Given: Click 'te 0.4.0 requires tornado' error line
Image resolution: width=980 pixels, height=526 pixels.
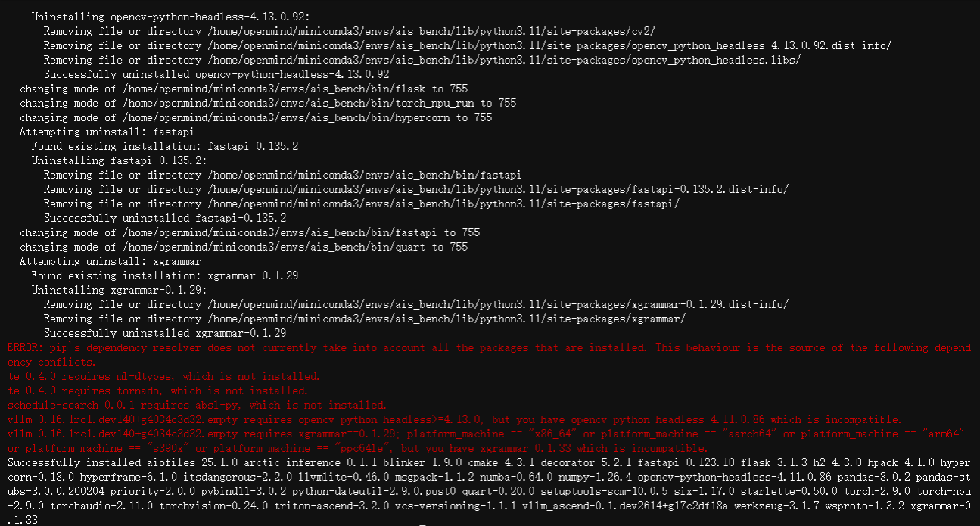Looking at the screenshot, I should [x=157, y=391].
